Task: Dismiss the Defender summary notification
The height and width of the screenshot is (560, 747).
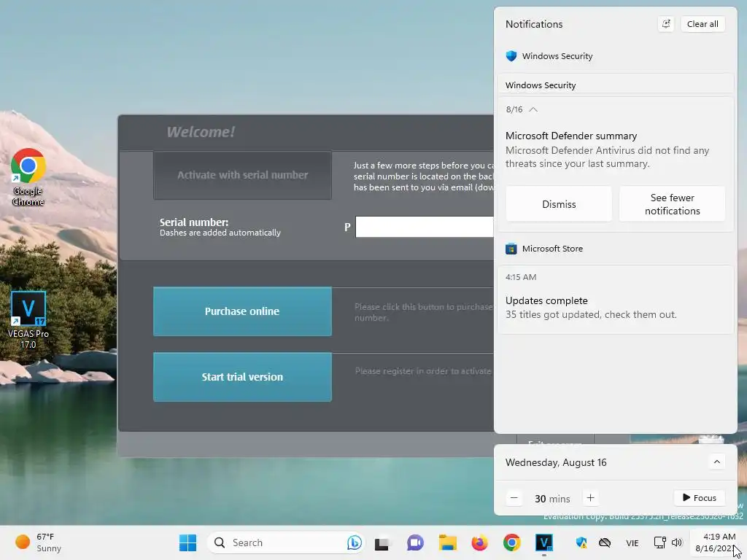Action: pyautogui.click(x=559, y=204)
